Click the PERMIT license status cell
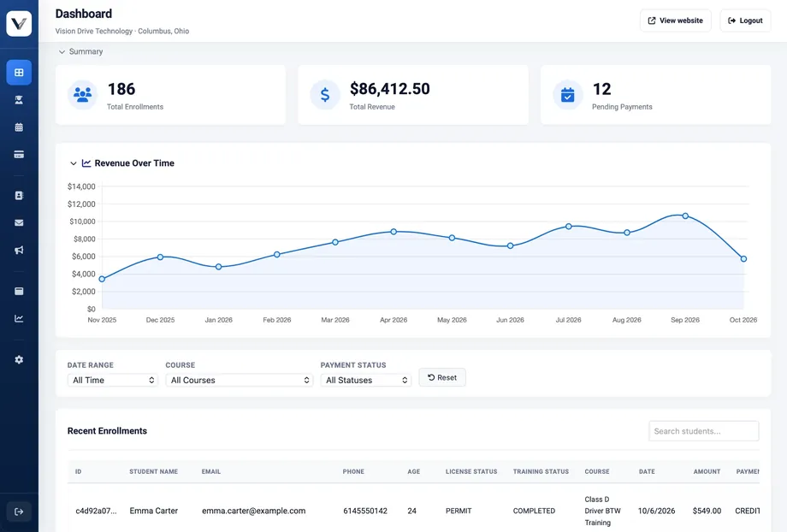 point(459,511)
